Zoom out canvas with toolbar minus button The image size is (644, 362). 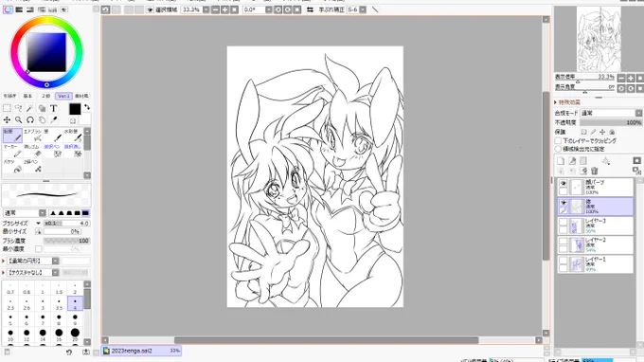pos(215,9)
